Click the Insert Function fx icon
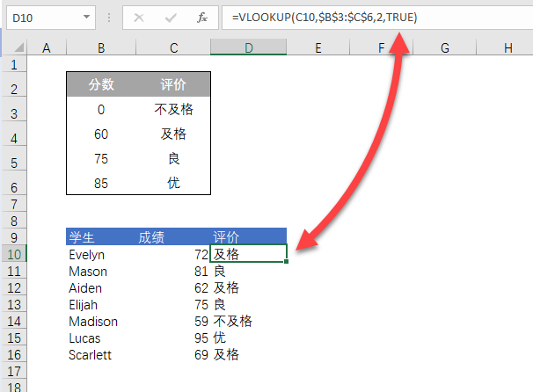Viewport: 533px width, 392px height. [x=201, y=17]
